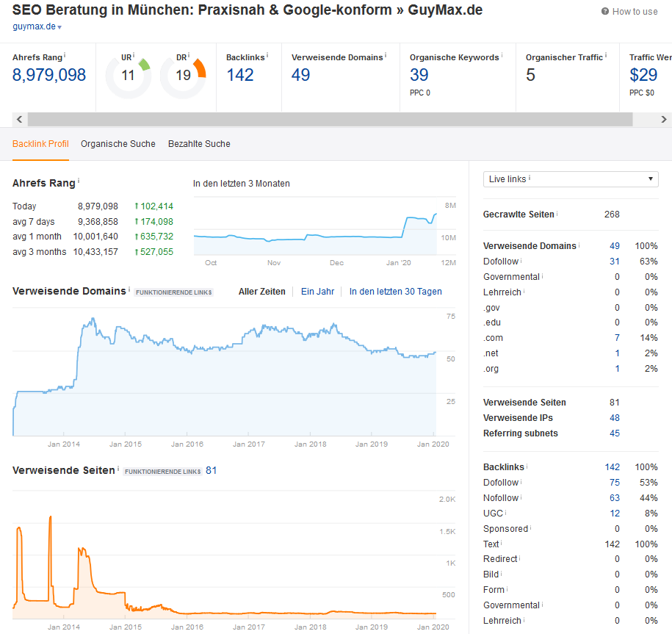672x634 pixels.
Task: Open the Verweisende IPs count 48
Action: point(615,418)
